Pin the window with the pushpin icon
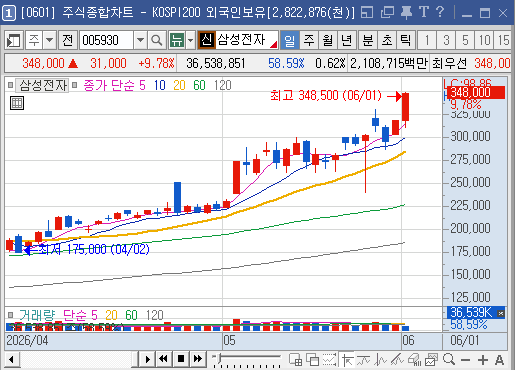This screenshot has width=515, height=370. (x=406, y=13)
